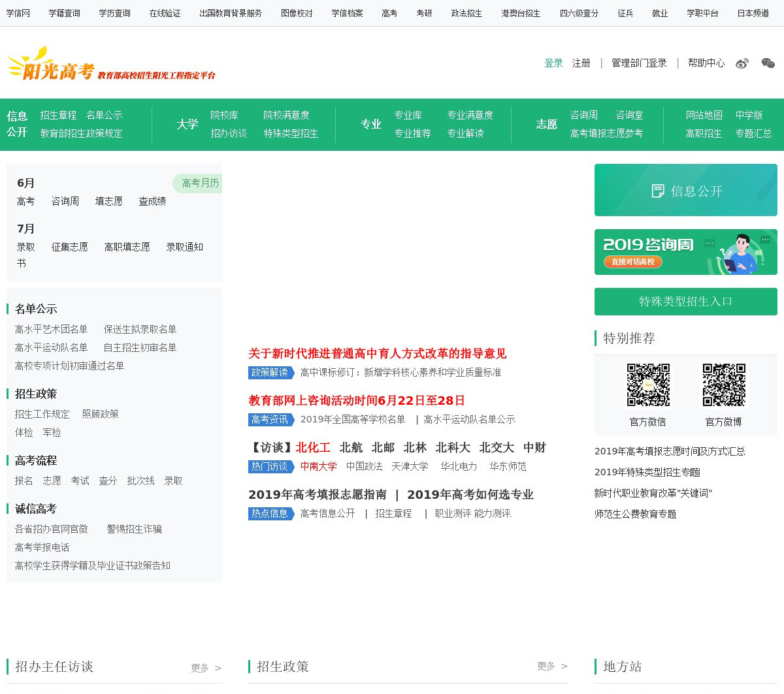Screen dimensions: 784x694
Task: Open the 2019咨询周 banner
Action: (686, 252)
